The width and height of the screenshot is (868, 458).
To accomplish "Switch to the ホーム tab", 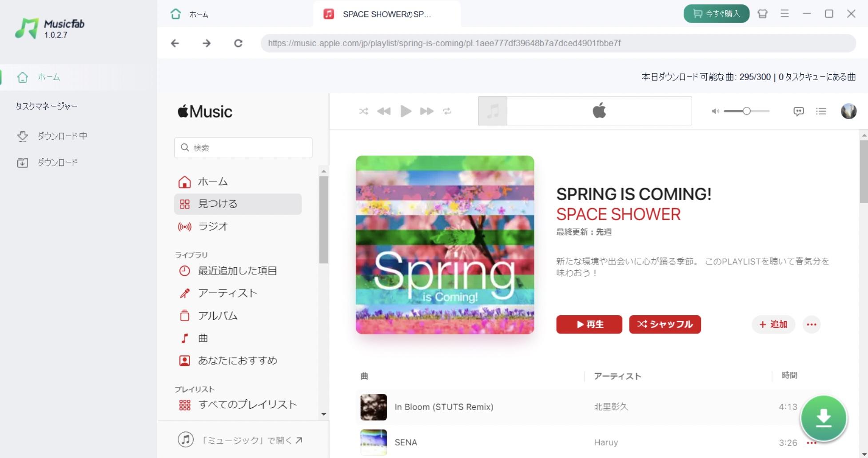I will click(x=190, y=14).
